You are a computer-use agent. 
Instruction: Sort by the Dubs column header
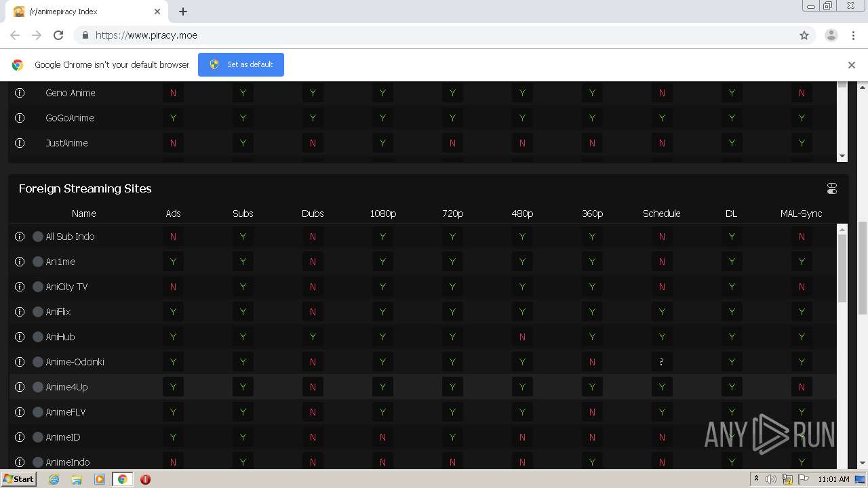313,213
